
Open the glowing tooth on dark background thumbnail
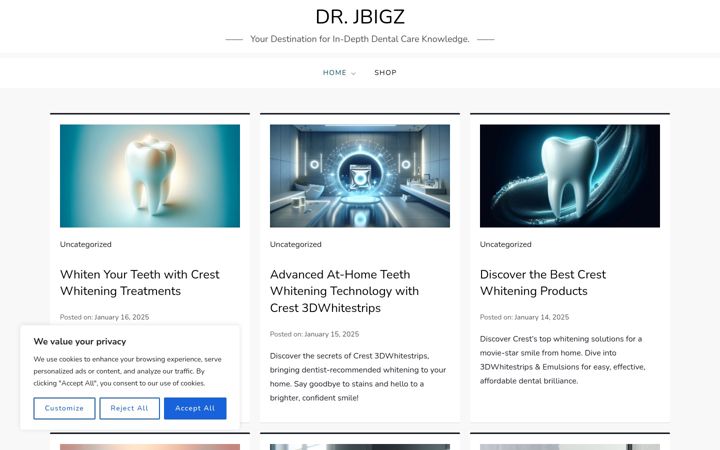[570, 176]
